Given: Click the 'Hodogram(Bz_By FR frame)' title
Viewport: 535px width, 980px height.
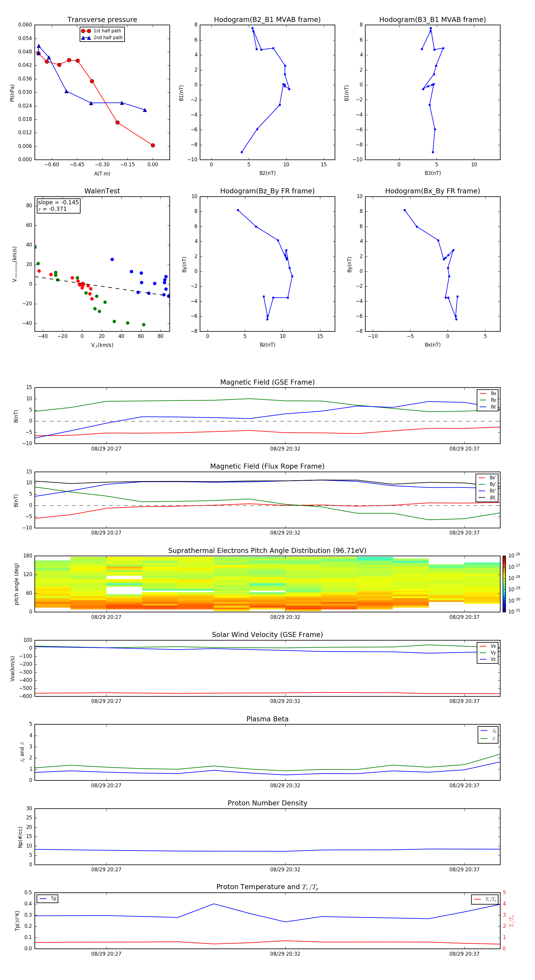Looking at the screenshot, I should pos(267,191).
